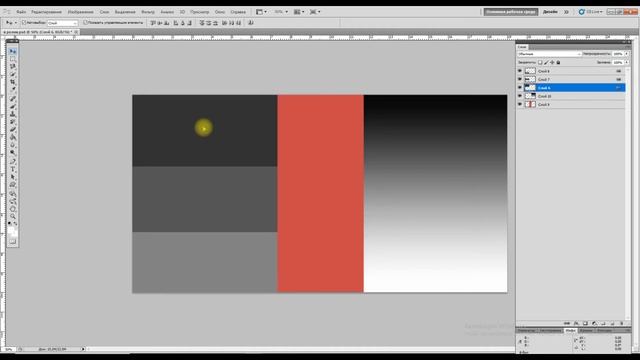Select the Horizontal Type tool
Viewport: 640px width, 360px height.
pos(13,169)
